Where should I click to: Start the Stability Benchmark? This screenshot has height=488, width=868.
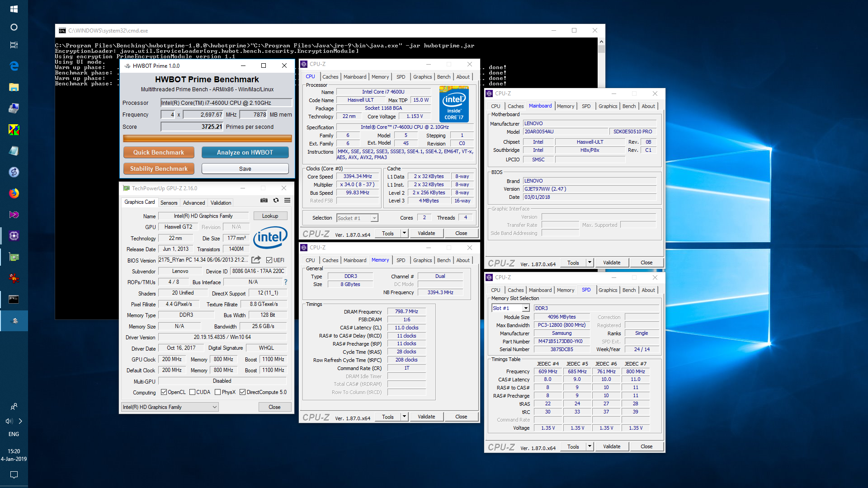click(x=159, y=169)
